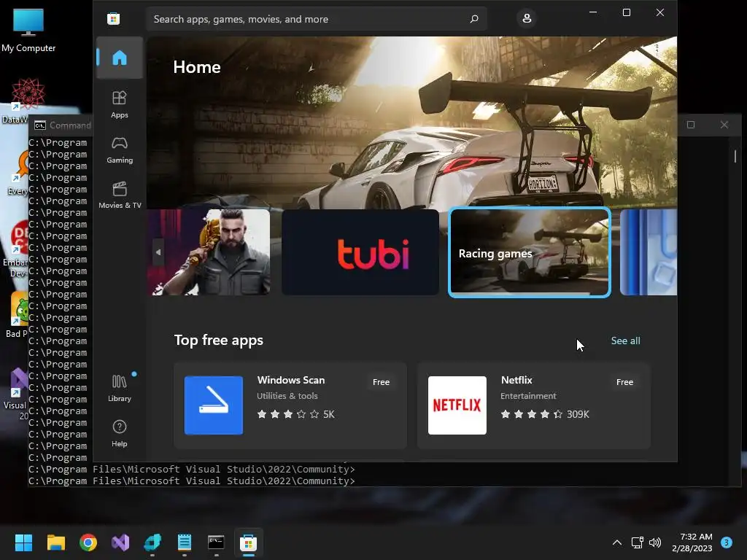Launch Google Chrome from taskbar
Viewport: 747px width, 560px height.
coord(88,542)
